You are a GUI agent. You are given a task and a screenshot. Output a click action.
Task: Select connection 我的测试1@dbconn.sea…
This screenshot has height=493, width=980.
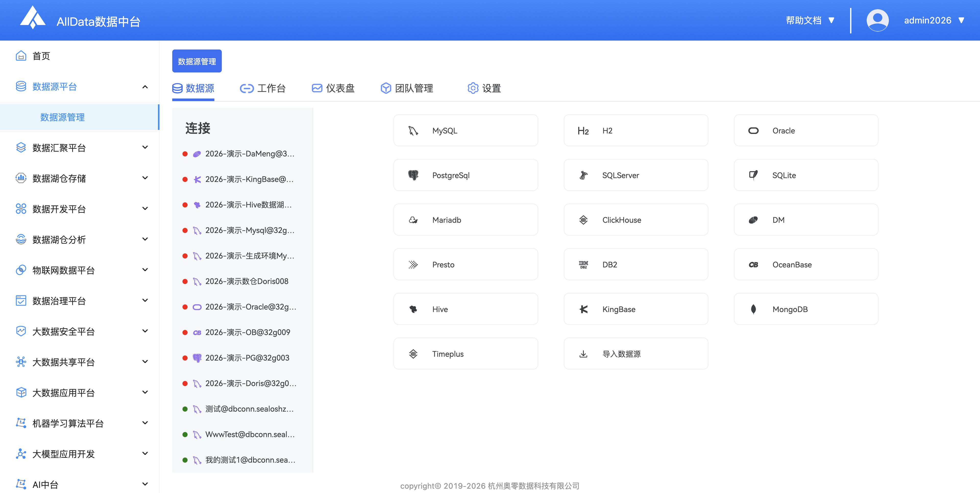click(x=242, y=460)
